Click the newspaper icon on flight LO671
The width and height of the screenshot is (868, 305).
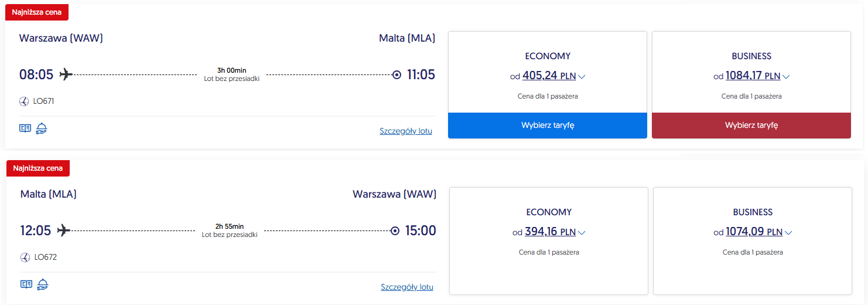[x=25, y=128]
